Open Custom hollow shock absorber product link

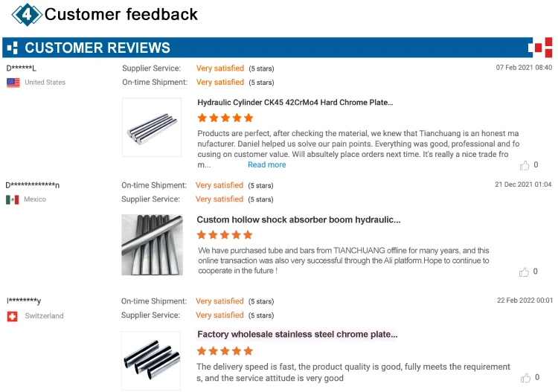[x=298, y=219]
